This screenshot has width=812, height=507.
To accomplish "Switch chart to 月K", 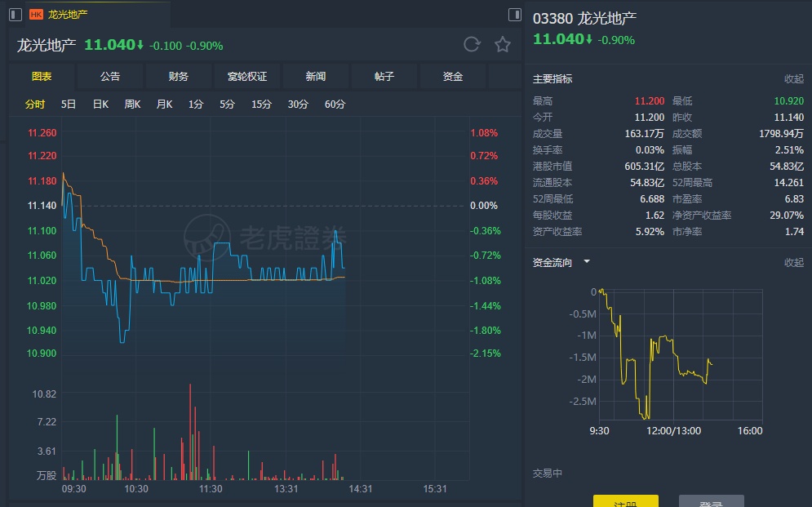I will point(164,105).
